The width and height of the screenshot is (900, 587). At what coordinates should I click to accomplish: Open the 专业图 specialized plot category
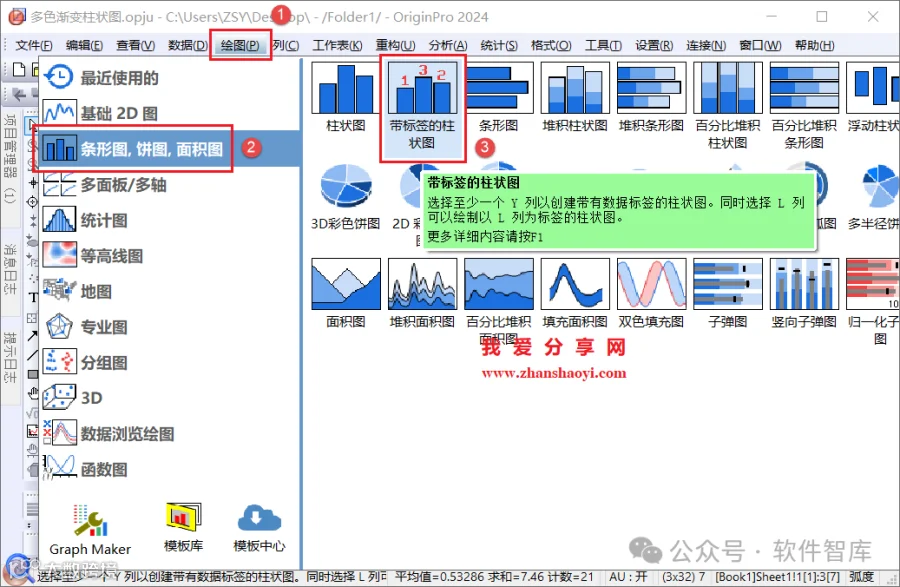coord(170,327)
